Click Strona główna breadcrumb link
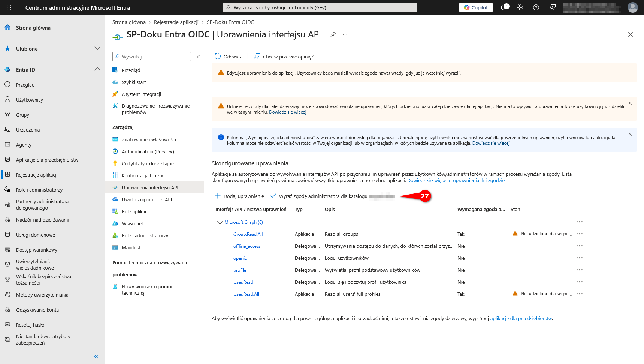Screen dimensions: 644x364 [129, 22]
